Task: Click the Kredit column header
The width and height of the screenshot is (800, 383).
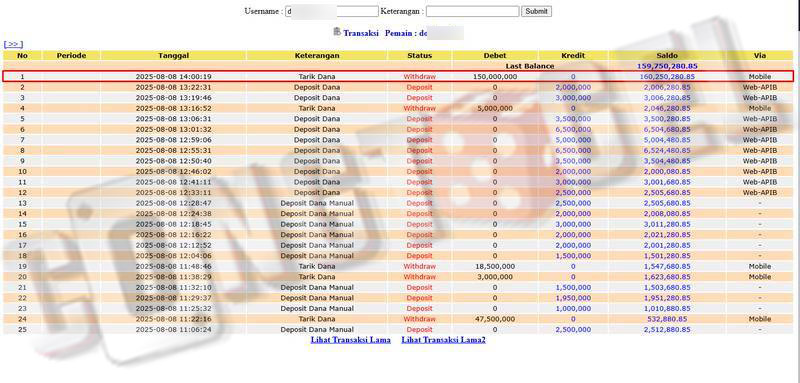Action: pos(573,56)
